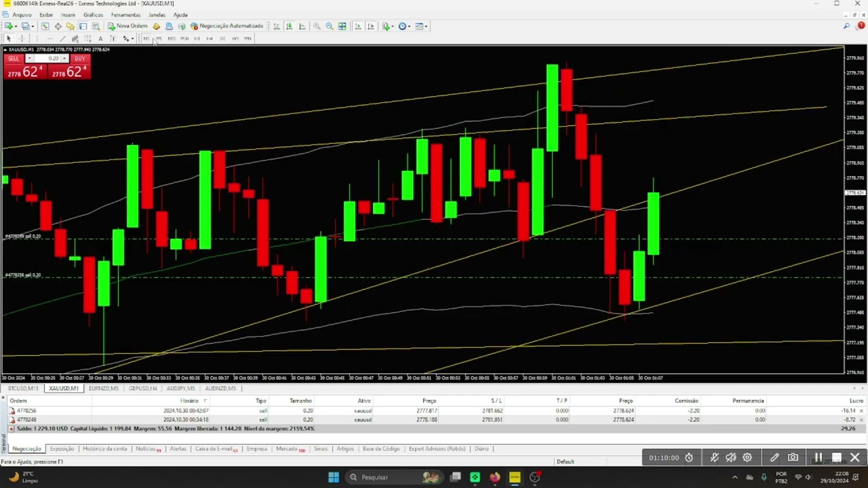Open the recorder pen annotation tool

pyautogui.click(x=774, y=457)
